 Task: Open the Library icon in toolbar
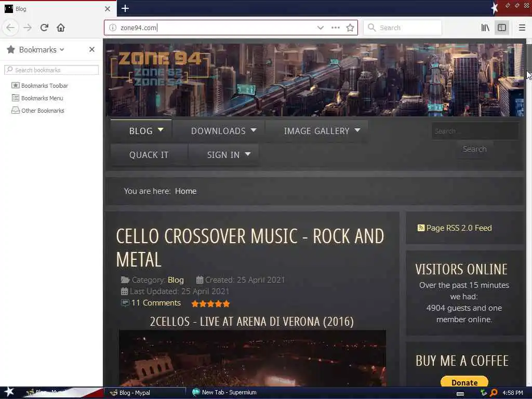[485, 28]
